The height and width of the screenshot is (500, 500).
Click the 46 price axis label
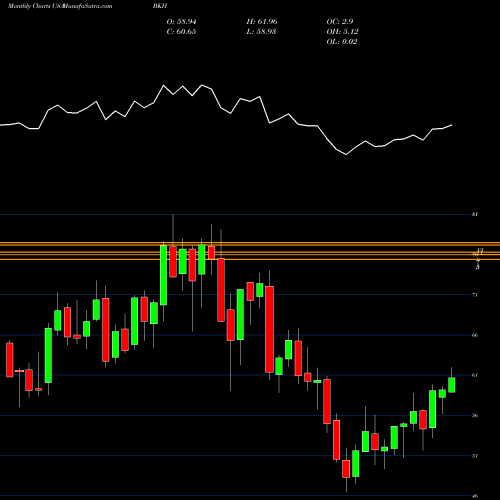[x=475, y=496]
